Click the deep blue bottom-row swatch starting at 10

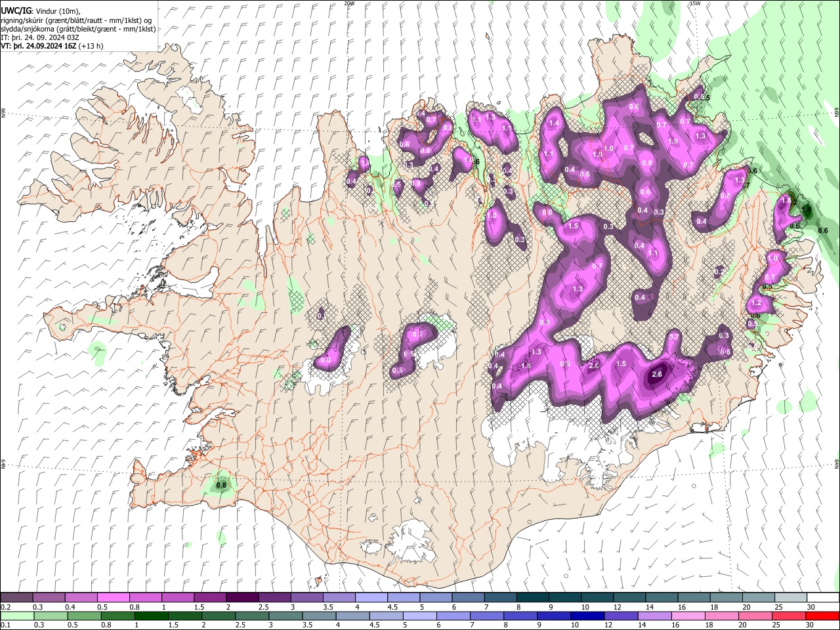coord(587,616)
